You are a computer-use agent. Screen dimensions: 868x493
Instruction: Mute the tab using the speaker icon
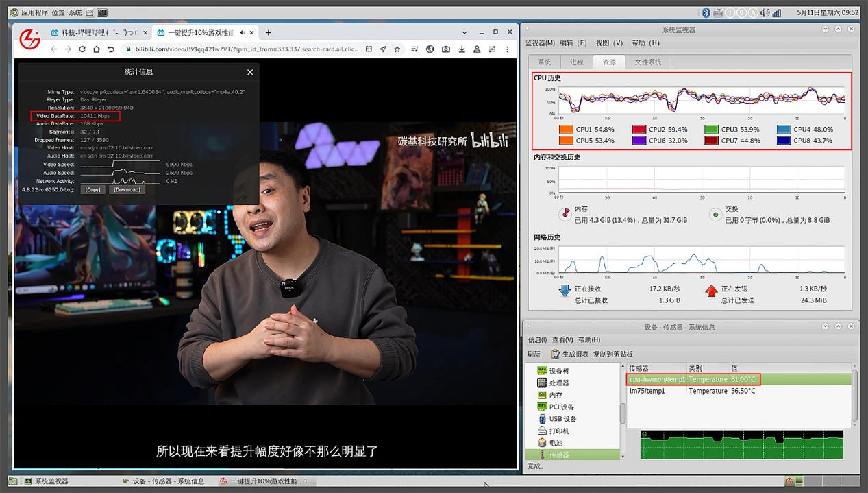[242, 32]
